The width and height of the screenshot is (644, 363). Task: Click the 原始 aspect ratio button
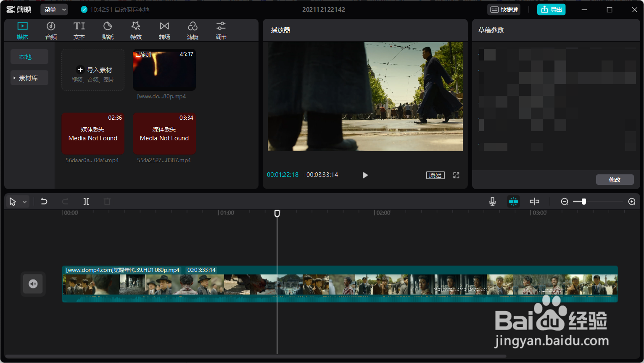[435, 175]
